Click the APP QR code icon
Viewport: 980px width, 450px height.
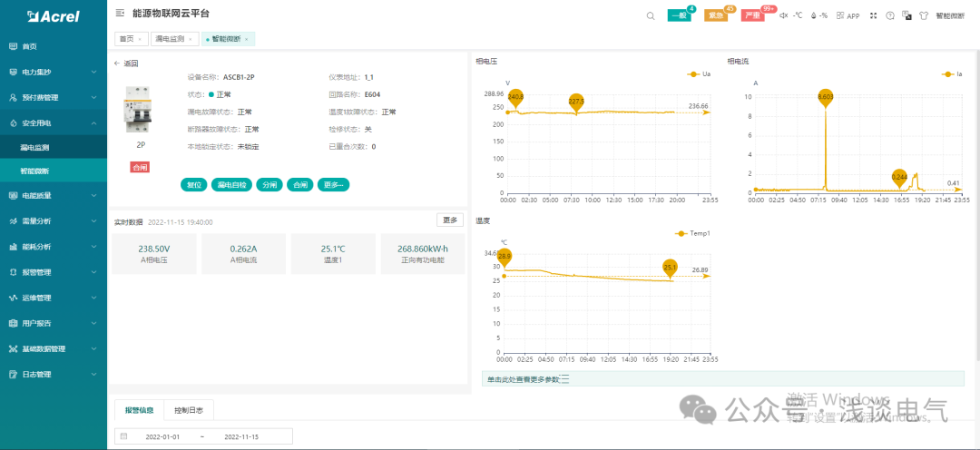[841, 15]
